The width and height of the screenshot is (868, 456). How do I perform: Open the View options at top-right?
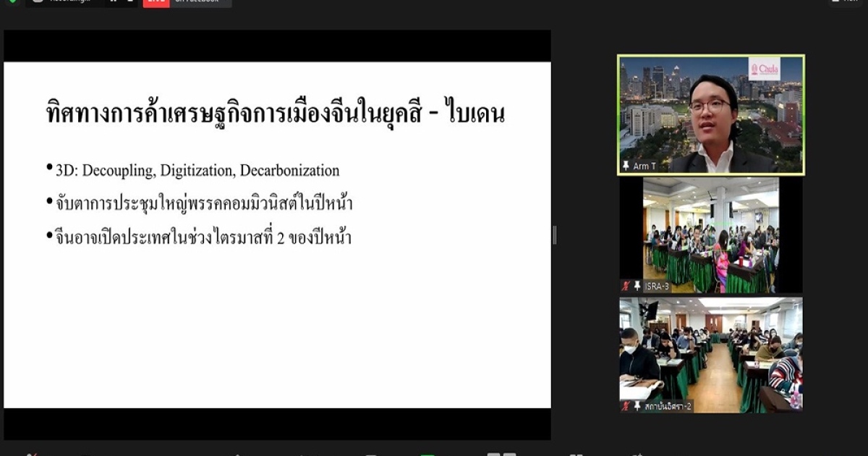click(848, 2)
